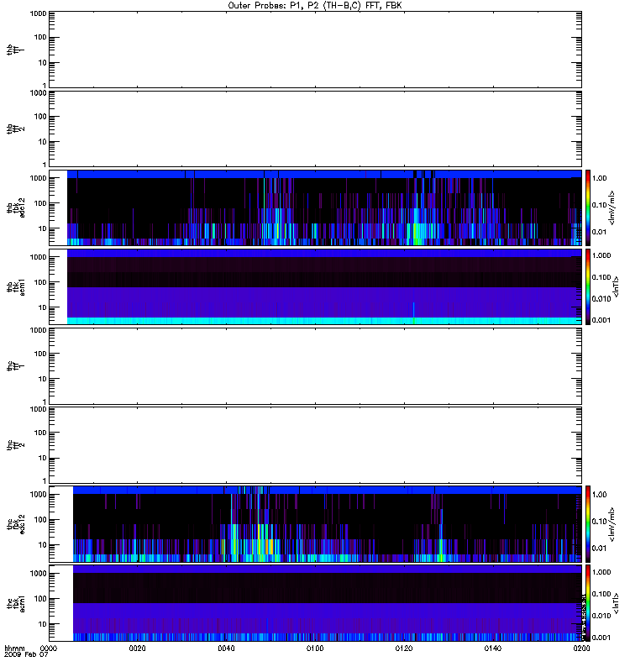Click the 0040 time axis label
Viewport: 630px width, 672px height.
[226, 648]
